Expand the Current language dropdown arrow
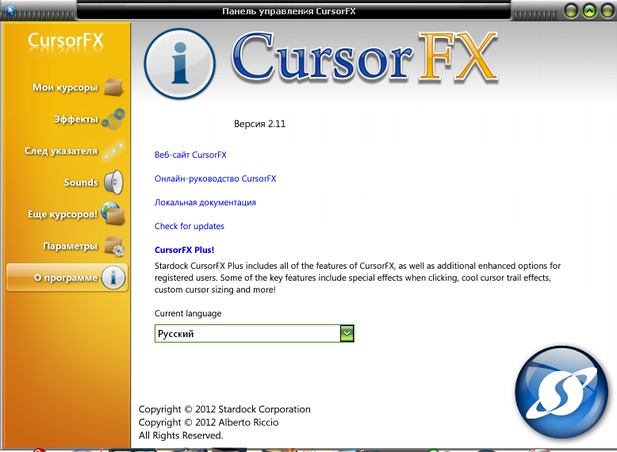Screen dimensions: 617x452 click(347, 334)
